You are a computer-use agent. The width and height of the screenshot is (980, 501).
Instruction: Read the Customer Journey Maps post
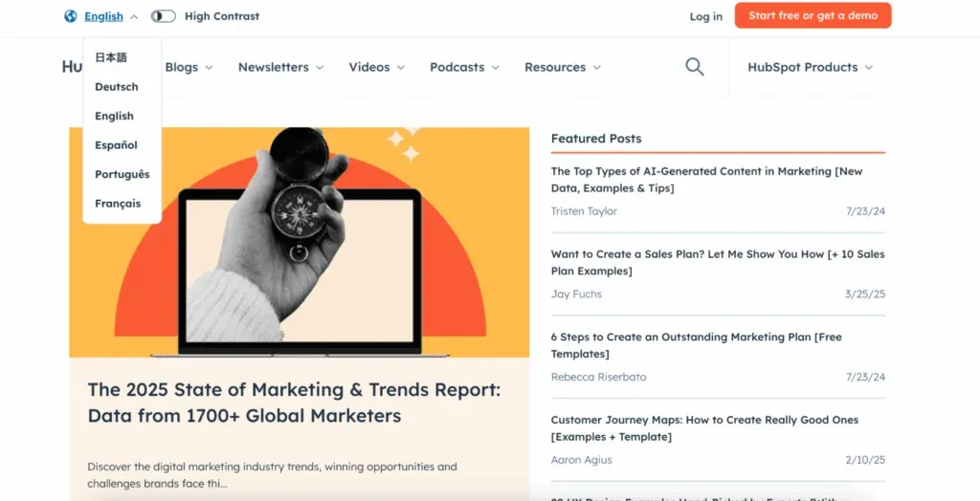tap(704, 428)
